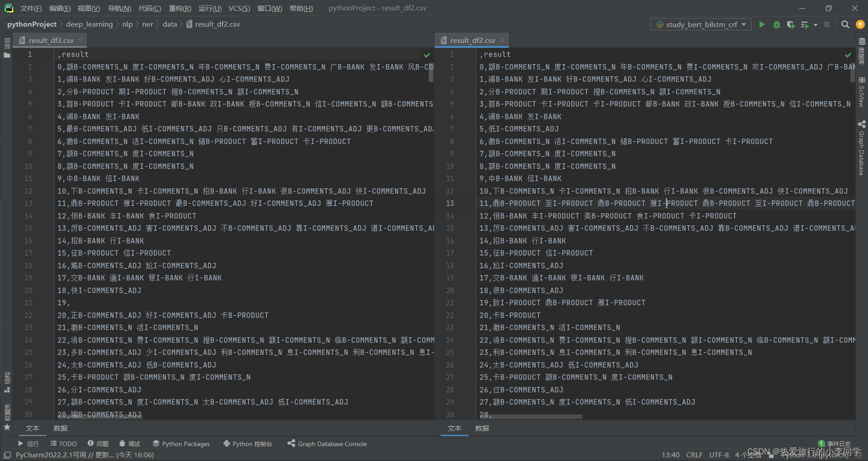Open the Graph Database Console window

pos(327,444)
